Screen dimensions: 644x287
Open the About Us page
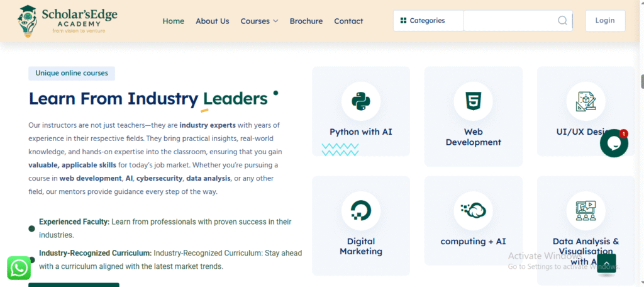click(x=212, y=21)
